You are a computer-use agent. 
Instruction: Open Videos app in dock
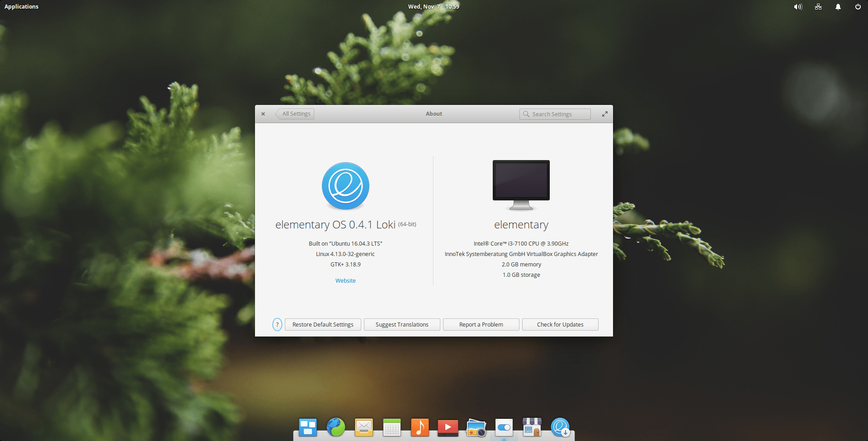tap(448, 427)
